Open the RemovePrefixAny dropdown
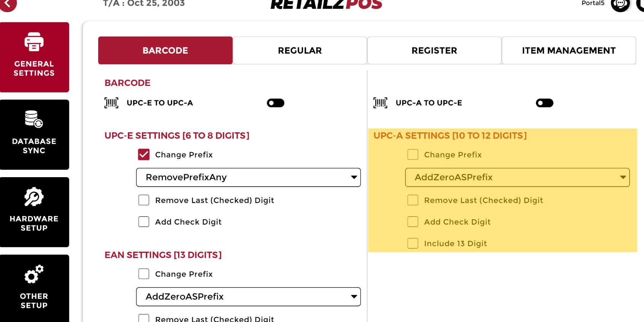 248,178
